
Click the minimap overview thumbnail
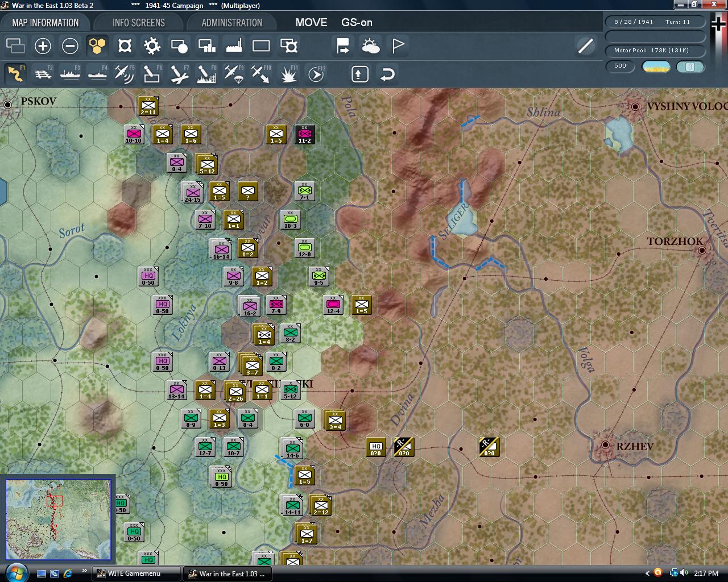[x=58, y=519]
